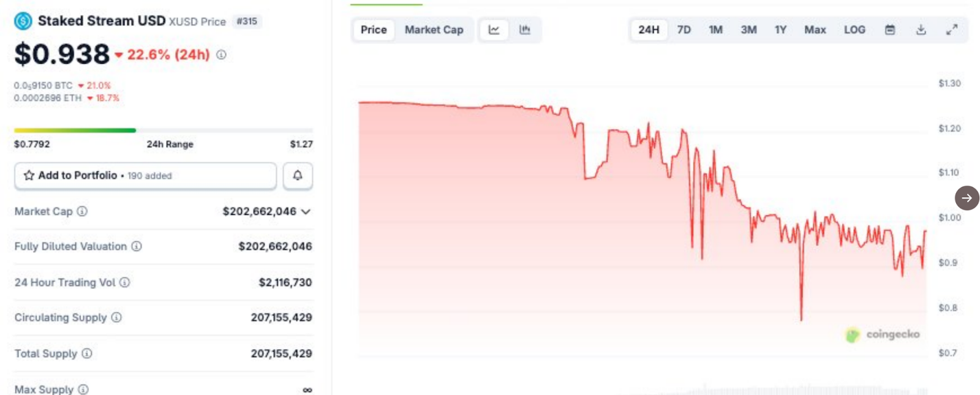The height and width of the screenshot is (395, 980).
Task: Toggle the LOG scale on chart
Action: (854, 30)
